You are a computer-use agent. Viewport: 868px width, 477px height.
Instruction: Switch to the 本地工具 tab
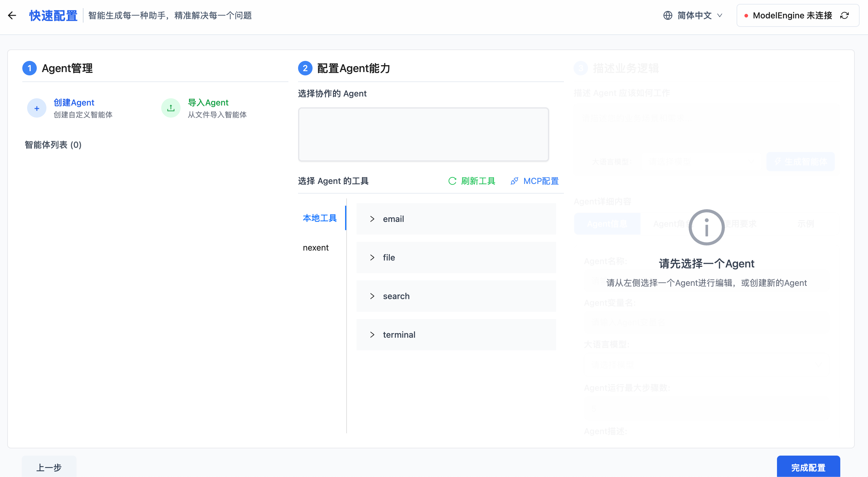tap(319, 218)
